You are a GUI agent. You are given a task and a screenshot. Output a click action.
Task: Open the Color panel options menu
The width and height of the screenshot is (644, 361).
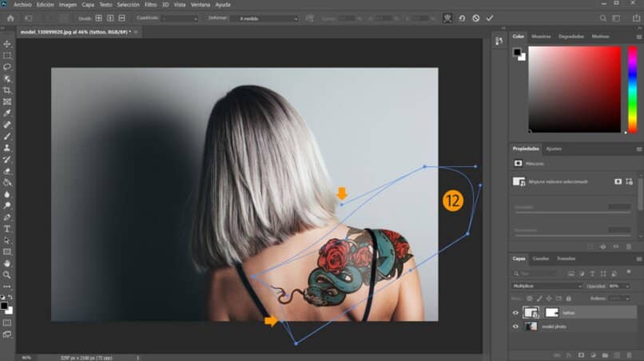[x=638, y=37]
